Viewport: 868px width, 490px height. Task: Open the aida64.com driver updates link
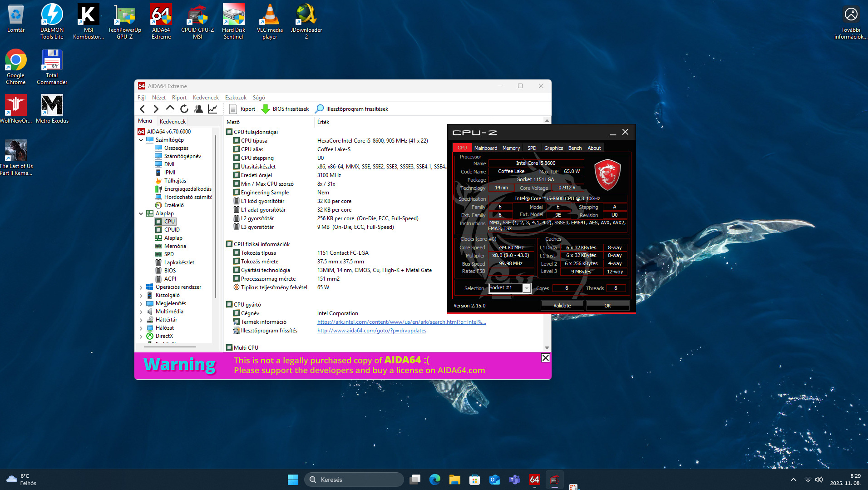(x=372, y=331)
